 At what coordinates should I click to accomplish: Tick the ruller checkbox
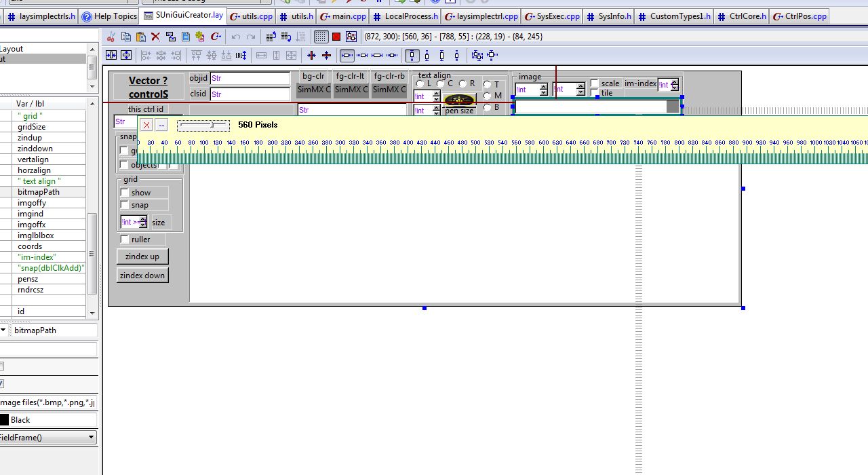(125, 240)
